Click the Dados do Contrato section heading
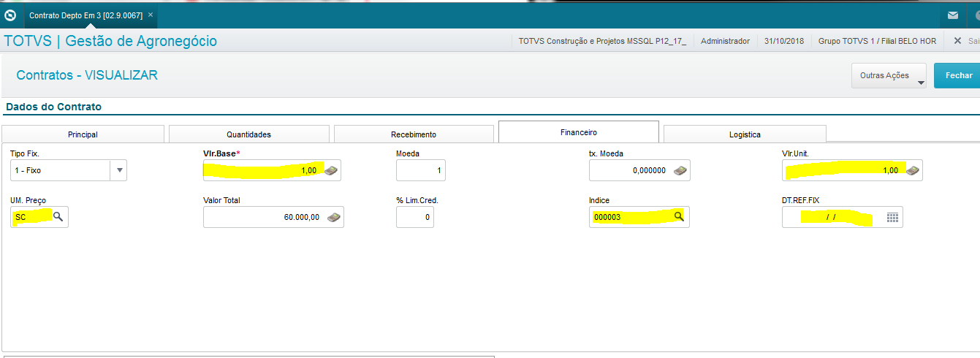 [53, 107]
